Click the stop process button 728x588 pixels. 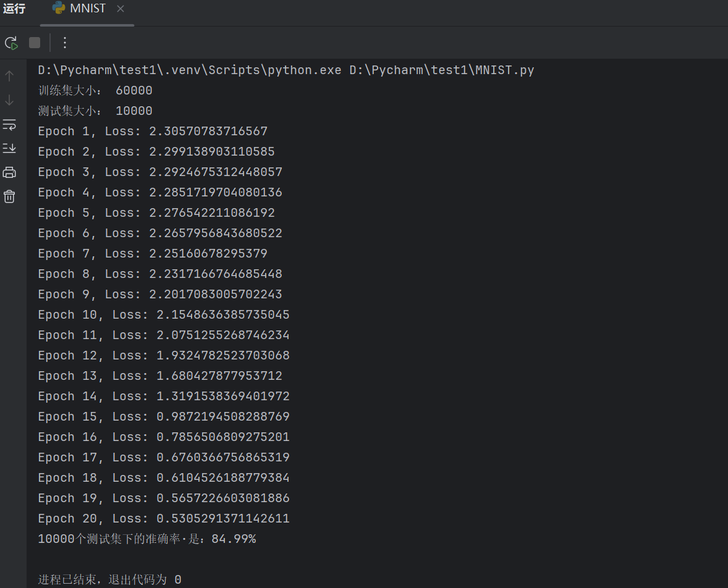click(x=35, y=43)
